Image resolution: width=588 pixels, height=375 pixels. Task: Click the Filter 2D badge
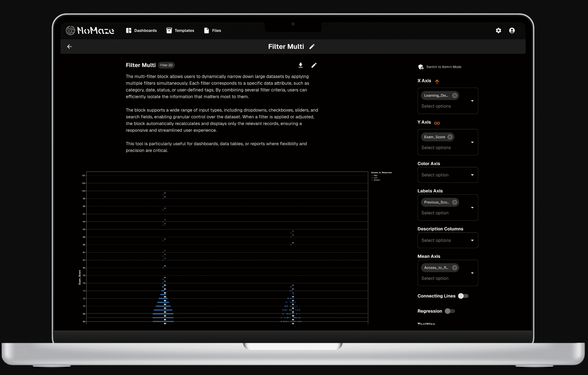click(x=166, y=65)
